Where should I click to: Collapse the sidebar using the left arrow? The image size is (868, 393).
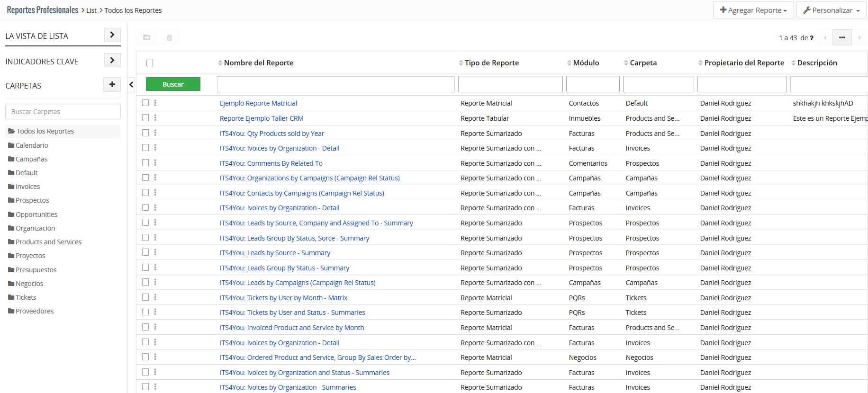tap(131, 85)
